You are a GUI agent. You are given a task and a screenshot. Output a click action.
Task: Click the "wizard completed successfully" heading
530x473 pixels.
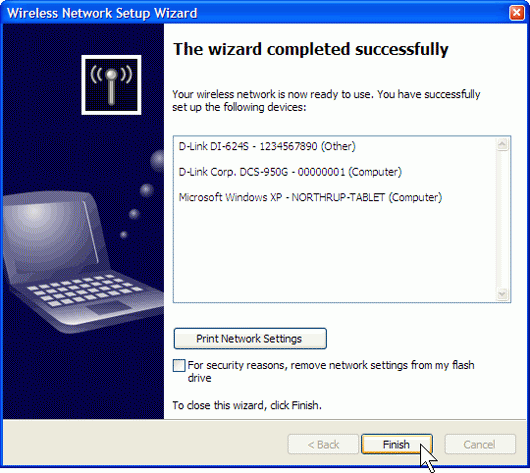pyautogui.click(x=311, y=49)
